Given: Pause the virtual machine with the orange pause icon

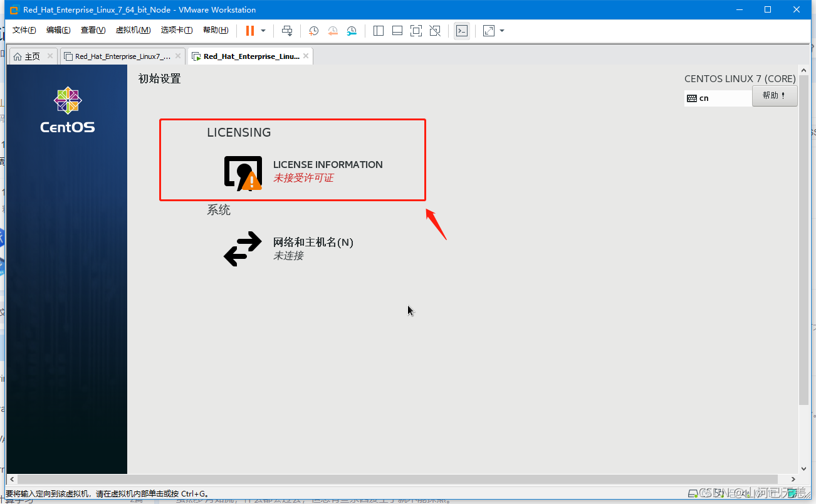Looking at the screenshot, I should tap(250, 30).
